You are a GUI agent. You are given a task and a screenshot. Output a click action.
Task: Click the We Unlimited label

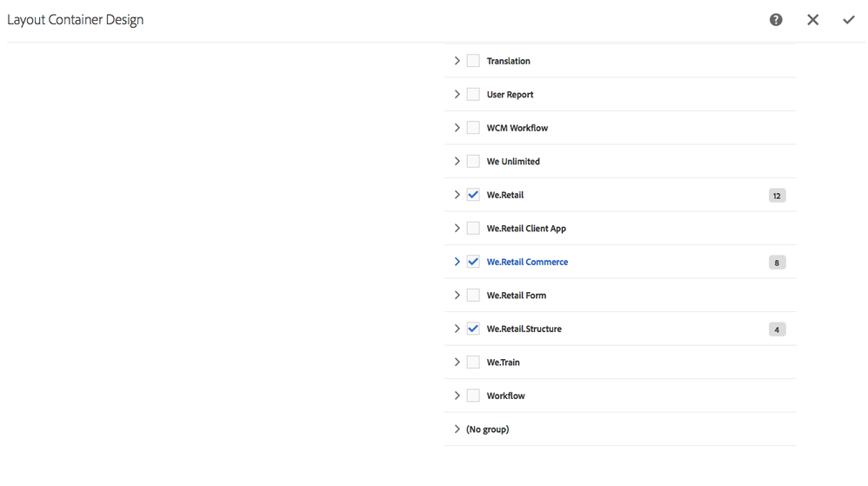click(x=513, y=162)
